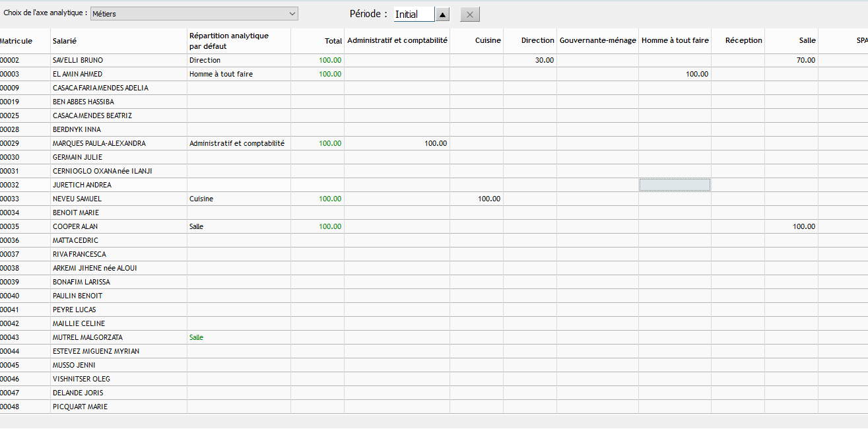The height and width of the screenshot is (429, 868).
Task: Click default repartition Salle for COOPER ALAN
Action: (196, 226)
